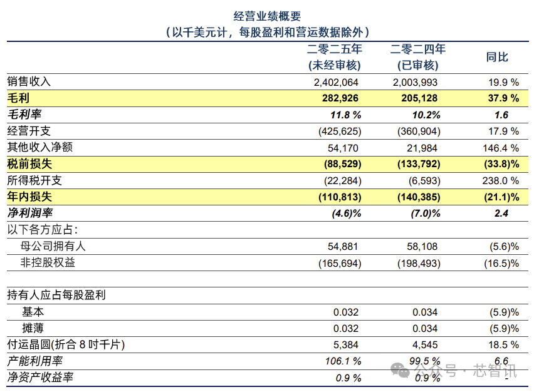Select the 238.0 % income tax change

coord(502,180)
